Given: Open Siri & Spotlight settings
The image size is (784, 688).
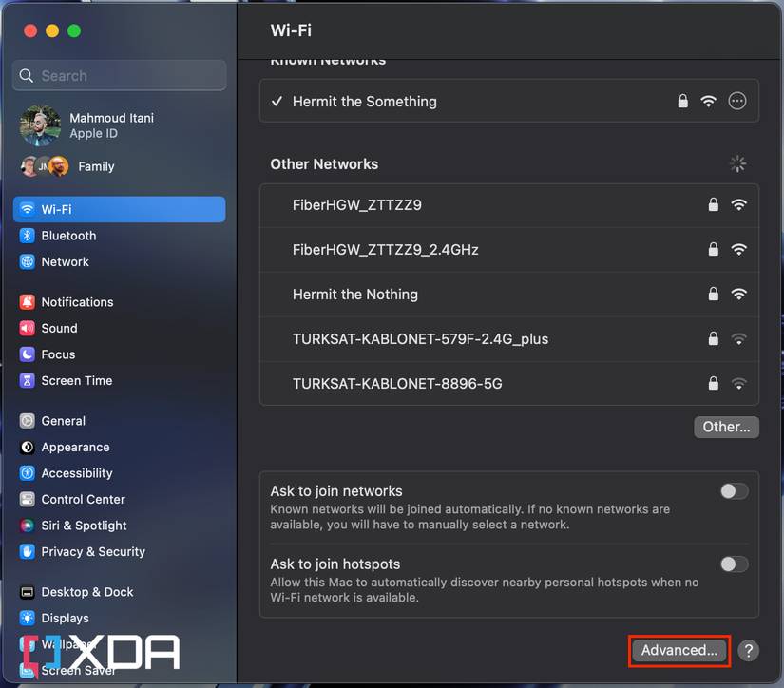Looking at the screenshot, I should pyautogui.click(x=119, y=526).
